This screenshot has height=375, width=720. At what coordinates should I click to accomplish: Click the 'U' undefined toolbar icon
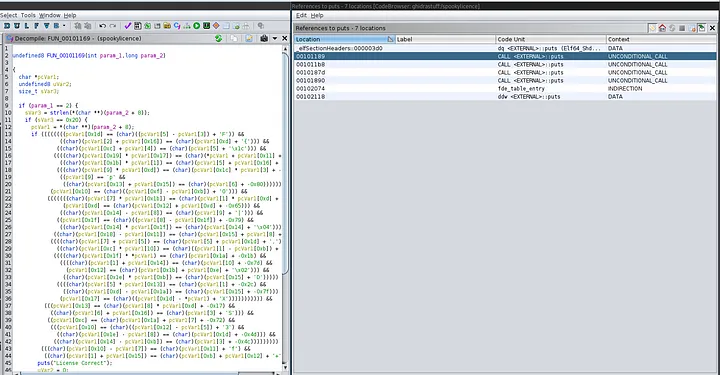coord(17,26)
